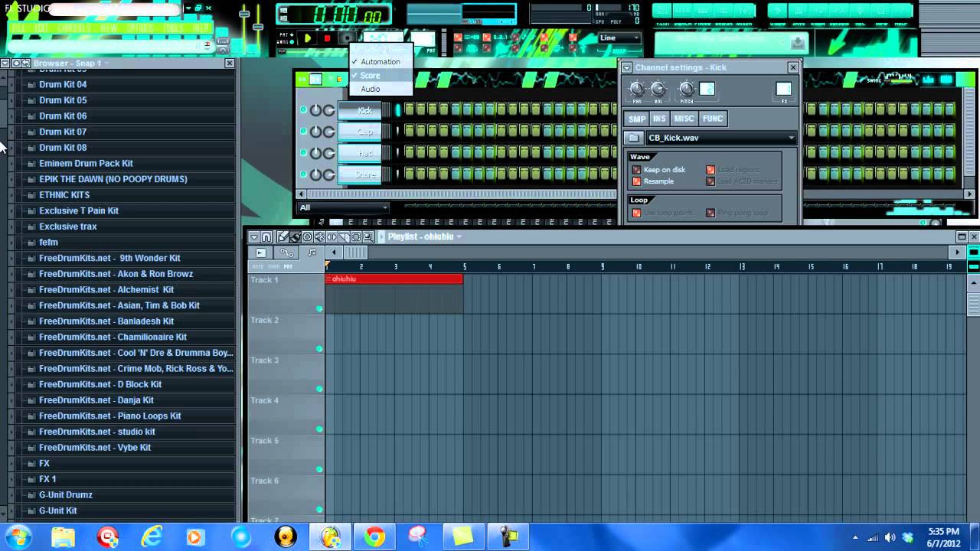Click the Windows Start orb

(17, 536)
